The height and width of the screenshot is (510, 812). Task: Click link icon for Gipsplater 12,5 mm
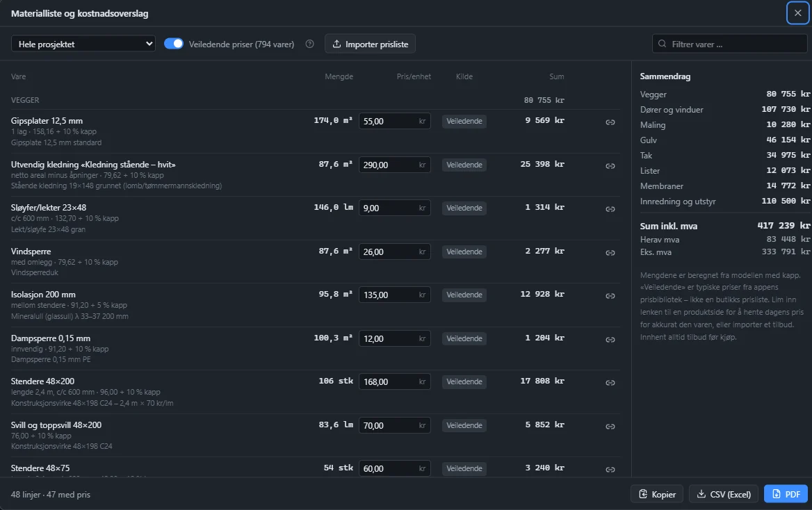point(610,122)
